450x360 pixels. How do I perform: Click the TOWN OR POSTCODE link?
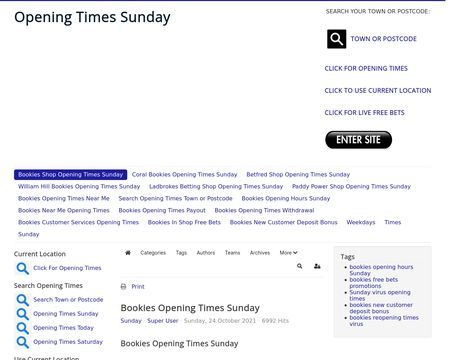(x=383, y=39)
